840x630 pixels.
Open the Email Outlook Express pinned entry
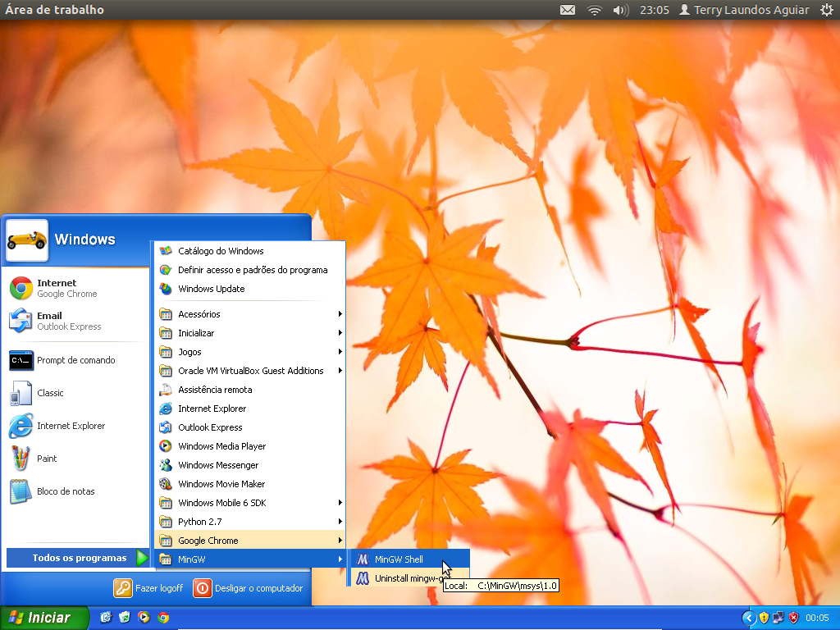[x=76, y=321]
